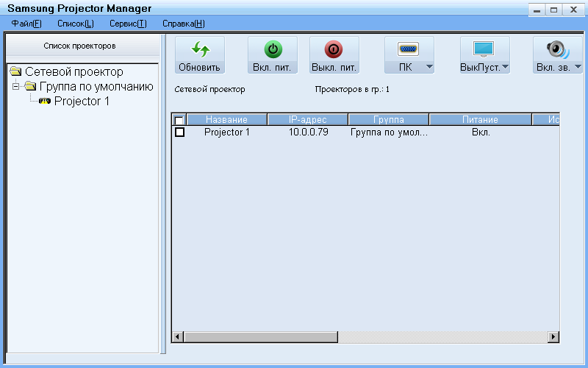Check the select-all checkbox in table header
The image size is (588, 368).
click(179, 121)
